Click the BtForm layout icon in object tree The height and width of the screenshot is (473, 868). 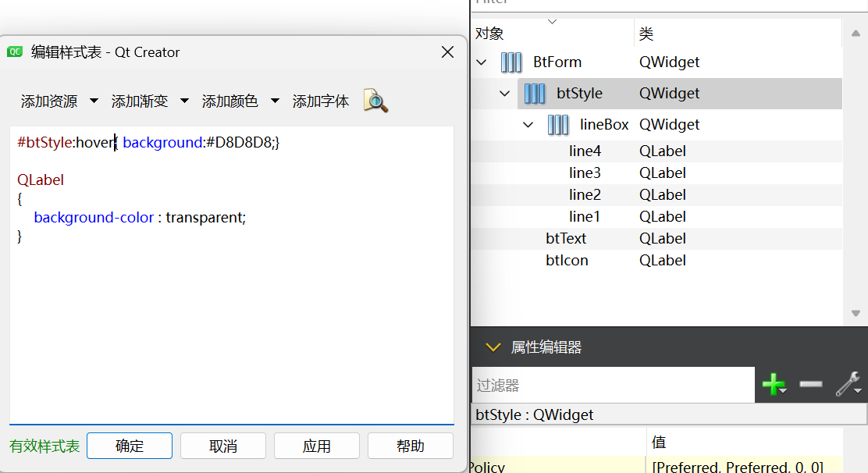click(x=511, y=62)
